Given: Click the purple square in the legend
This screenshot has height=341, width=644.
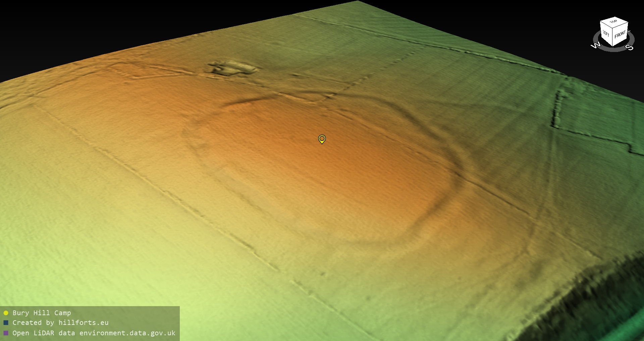Looking at the screenshot, I should 6,333.
